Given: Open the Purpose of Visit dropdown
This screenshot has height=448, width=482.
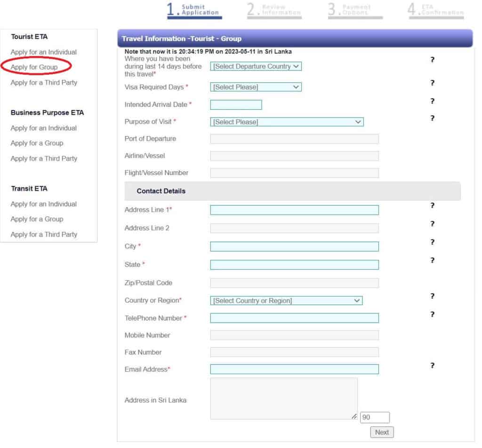Looking at the screenshot, I should point(287,122).
